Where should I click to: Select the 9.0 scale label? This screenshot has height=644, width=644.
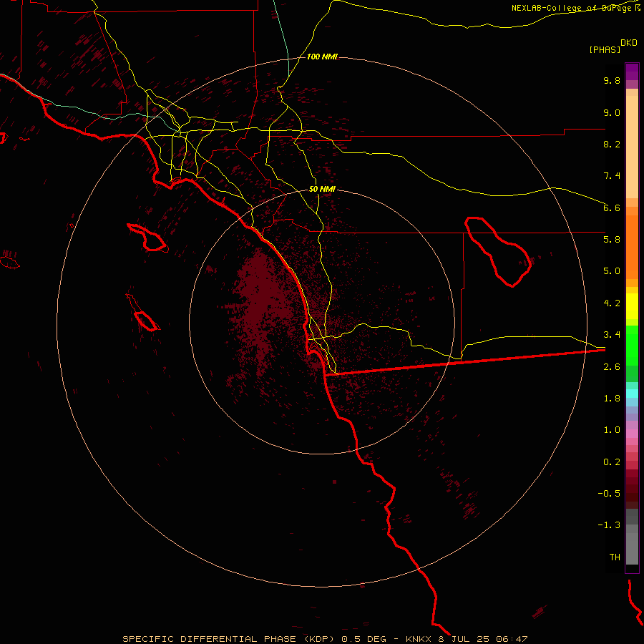coord(612,112)
